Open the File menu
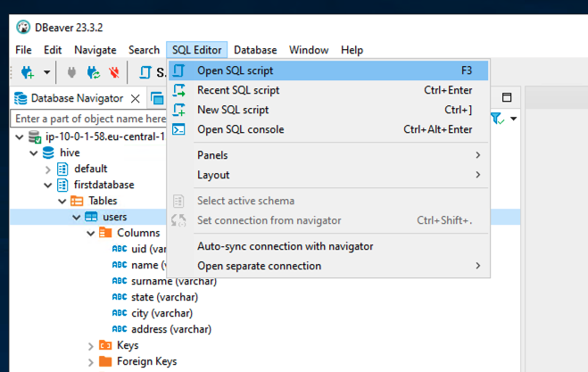Image resolution: width=588 pixels, height=372 pixels. click(x=23, y=50)
